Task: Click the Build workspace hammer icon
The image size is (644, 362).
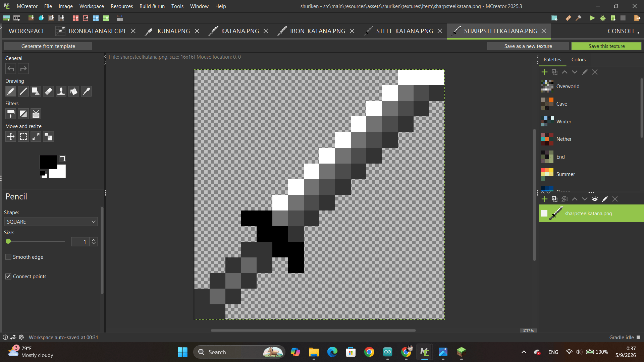Action: tap(579, 18)
